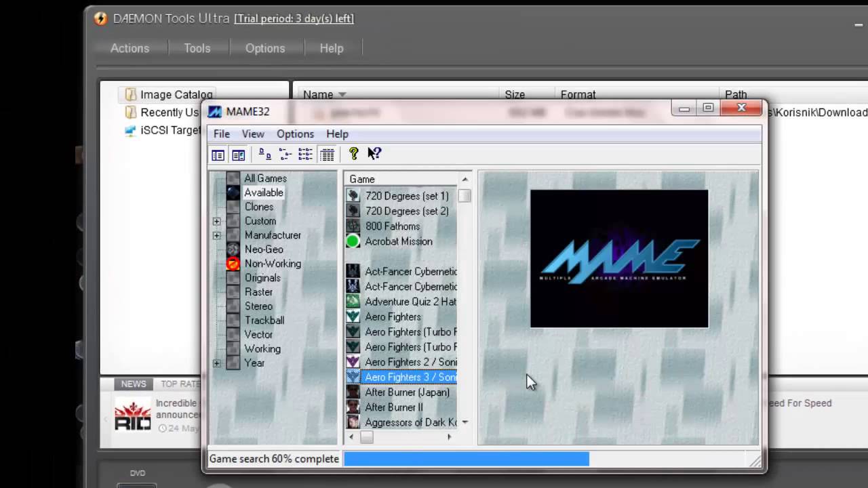Image resolution: width=868 pixels, height=488 pixels.
Task: Click the green icon beside Acrobat Mission
Action: (353, 241)
